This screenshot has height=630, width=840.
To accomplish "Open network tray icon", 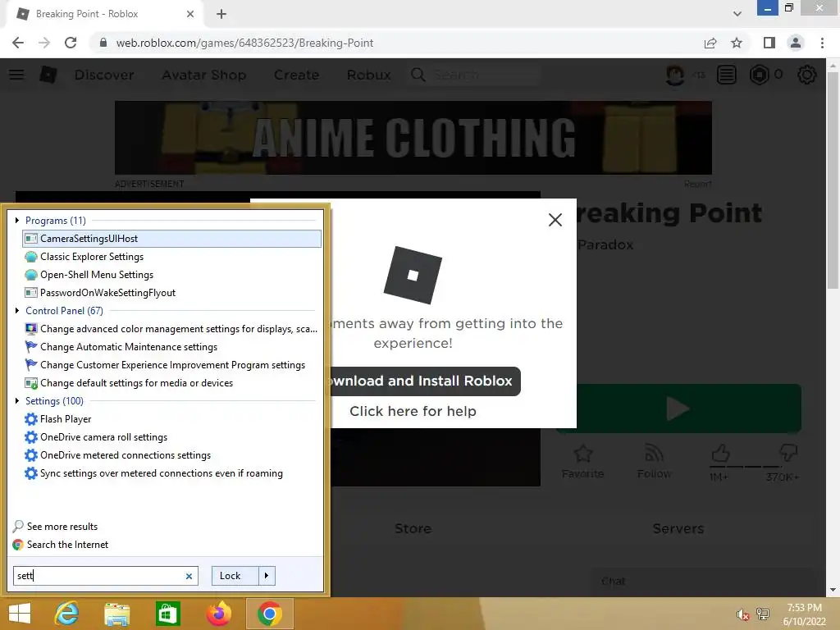I will pyautogui.click(x=762, y=614).
